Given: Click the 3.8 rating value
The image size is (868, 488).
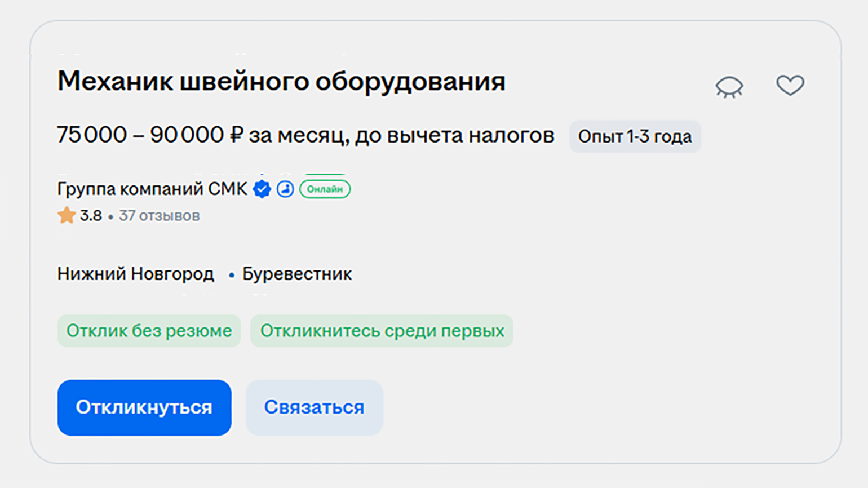Looking at the screenshot, I should tap(91, 216).
